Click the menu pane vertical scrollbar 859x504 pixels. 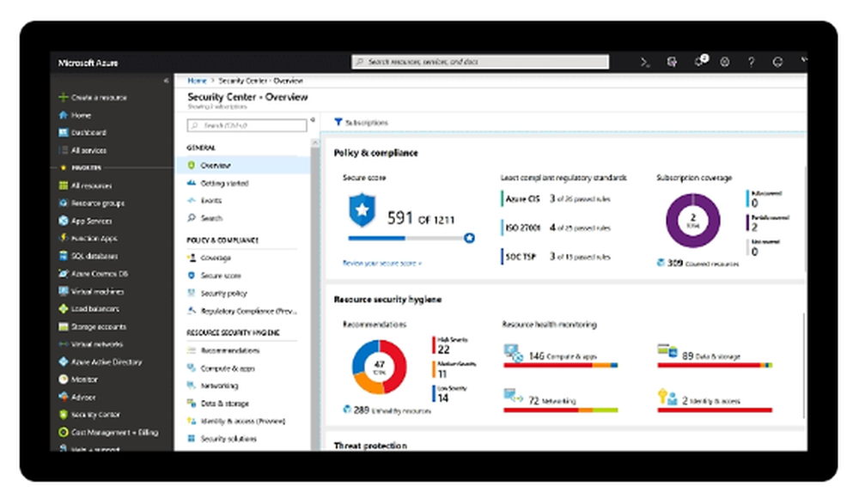pyautogui.click(x=315, y=295)
